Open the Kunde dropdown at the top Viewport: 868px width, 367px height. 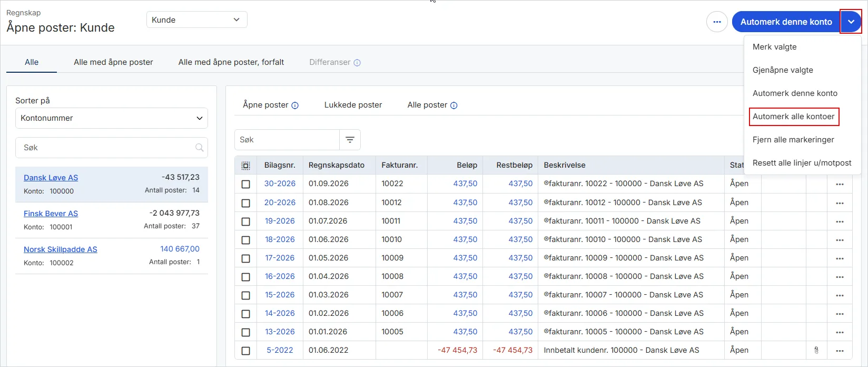tap(196, 20)
